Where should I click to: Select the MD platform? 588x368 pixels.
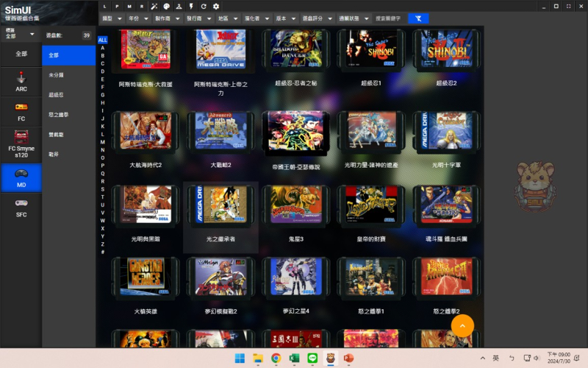click(21, 177)
